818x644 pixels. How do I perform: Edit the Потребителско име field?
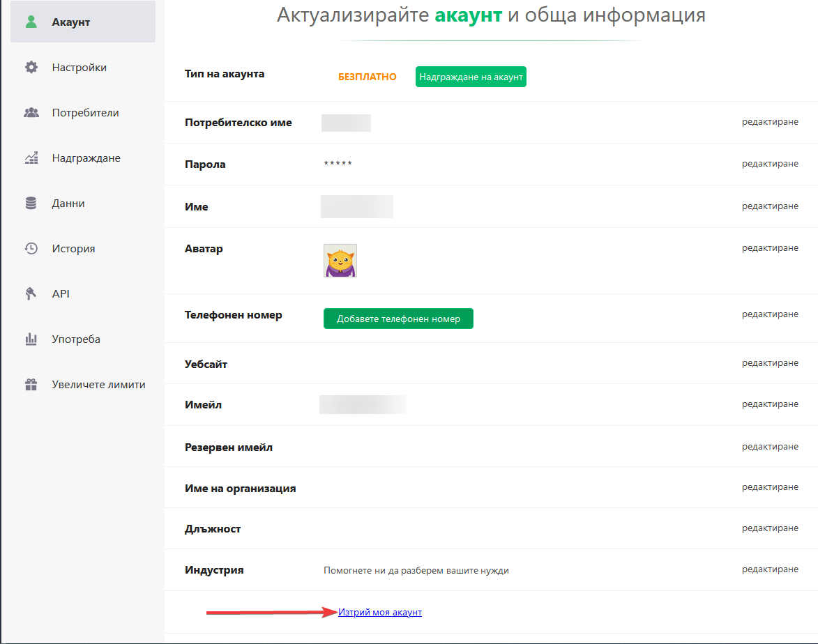click(x=771, y=121)
